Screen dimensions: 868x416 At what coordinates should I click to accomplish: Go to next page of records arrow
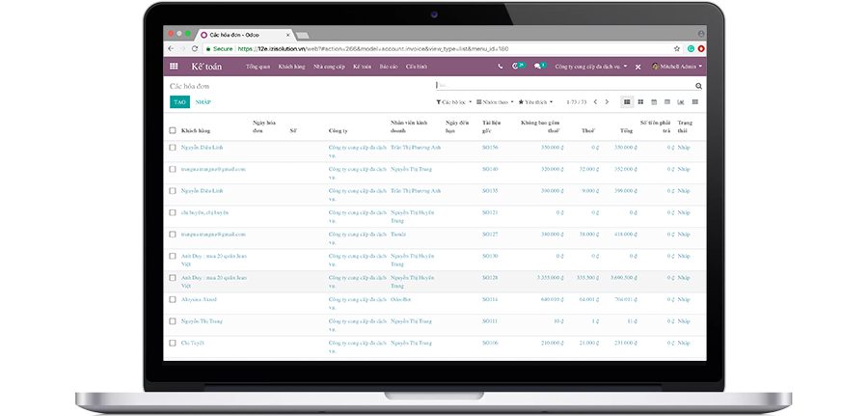tap(608, 101)
